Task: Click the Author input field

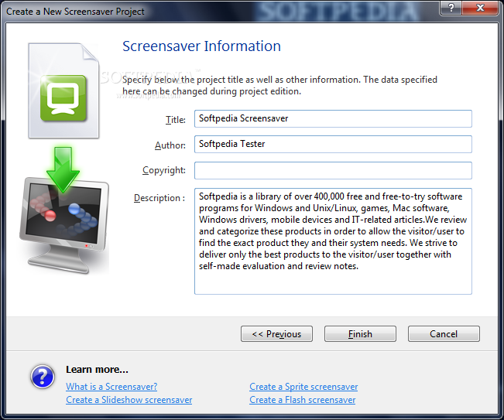Action: 333,144
